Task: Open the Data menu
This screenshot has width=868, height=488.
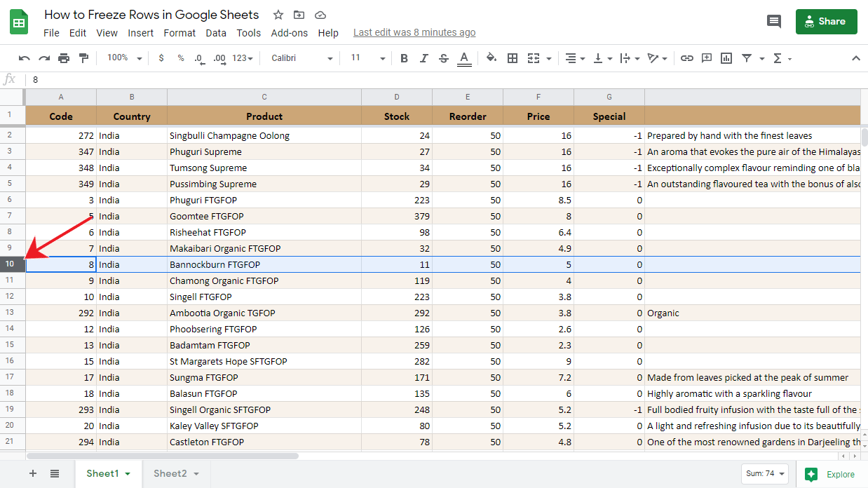Action: [x=216, y=33]
